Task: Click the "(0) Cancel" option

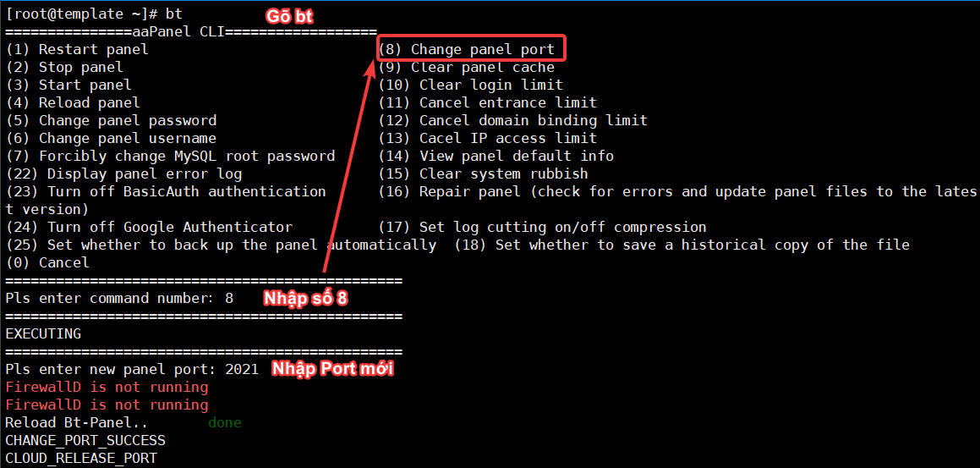Action: (x=47, y=262)
